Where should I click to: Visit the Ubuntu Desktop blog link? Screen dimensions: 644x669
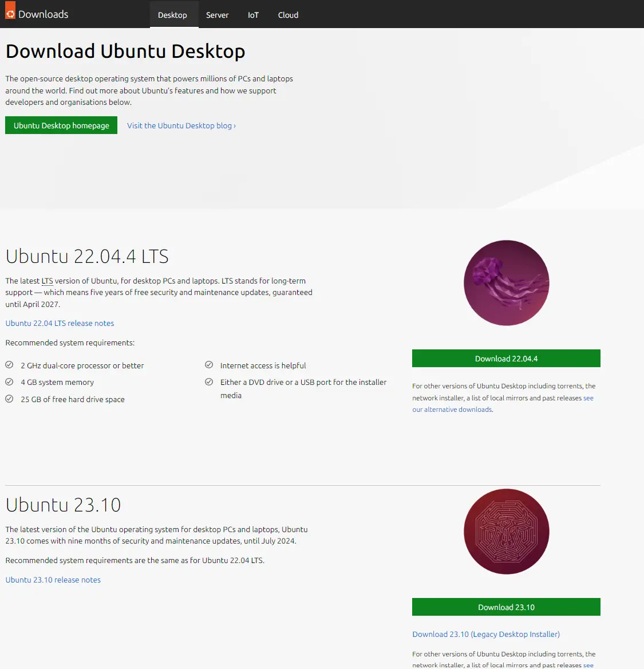pos(181,125)
